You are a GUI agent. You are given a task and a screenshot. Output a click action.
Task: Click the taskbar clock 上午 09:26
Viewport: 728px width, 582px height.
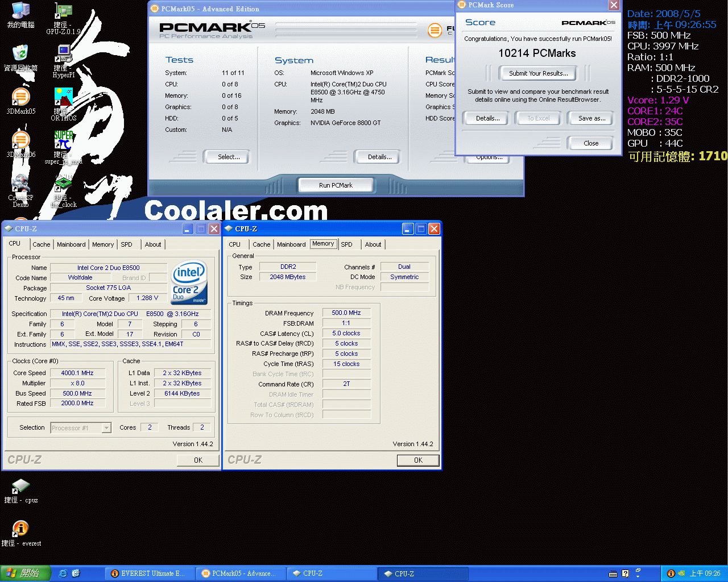(x=705, y=573)
